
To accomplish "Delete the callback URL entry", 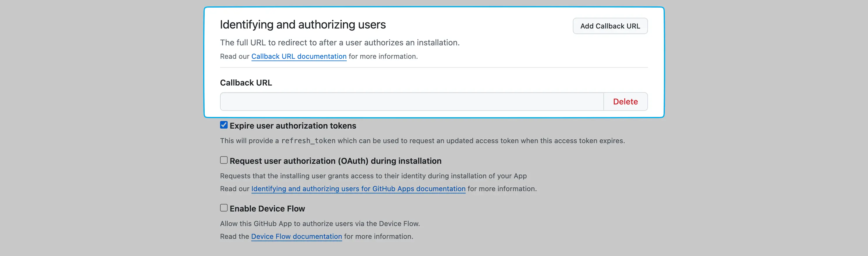I will tap(625, 102).
